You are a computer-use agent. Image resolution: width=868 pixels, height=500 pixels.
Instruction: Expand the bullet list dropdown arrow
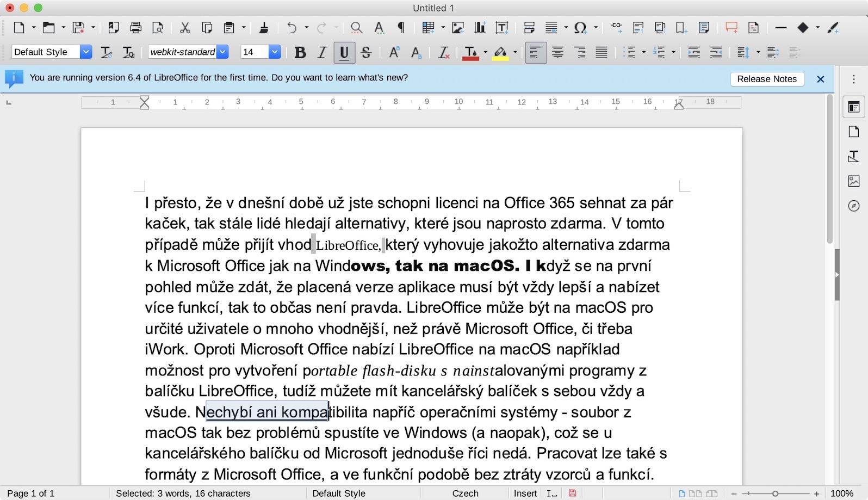[644, 52]
